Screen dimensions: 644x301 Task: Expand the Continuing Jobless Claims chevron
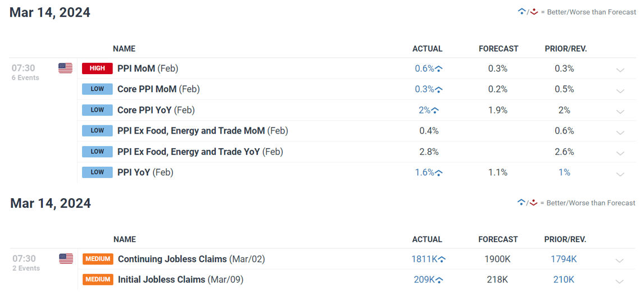[620, 261]
